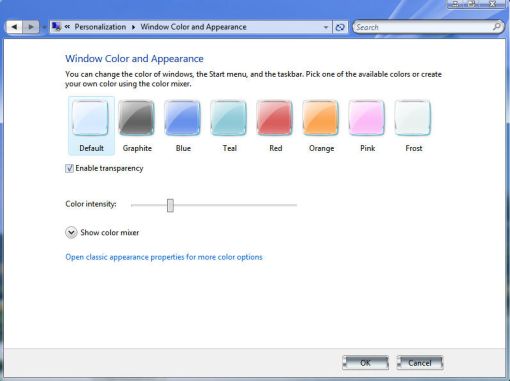Open dropdown arrow after Personalization breadcrumb

click(133, 27)
